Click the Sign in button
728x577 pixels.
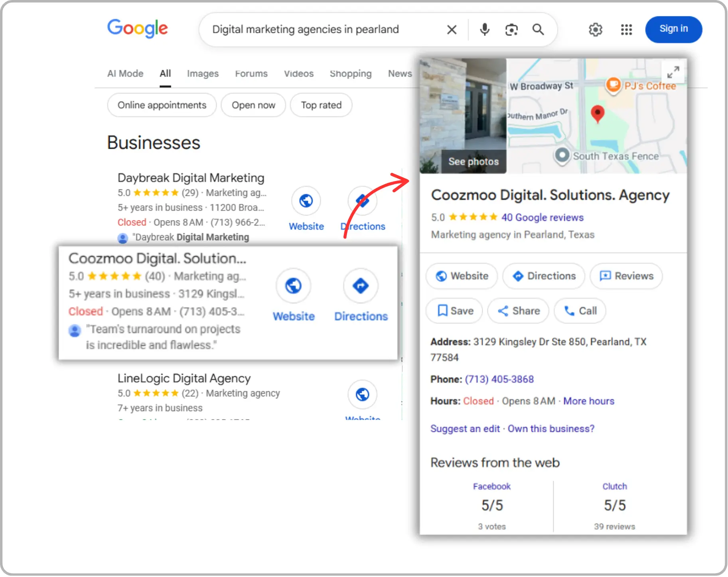click(673, 30)
